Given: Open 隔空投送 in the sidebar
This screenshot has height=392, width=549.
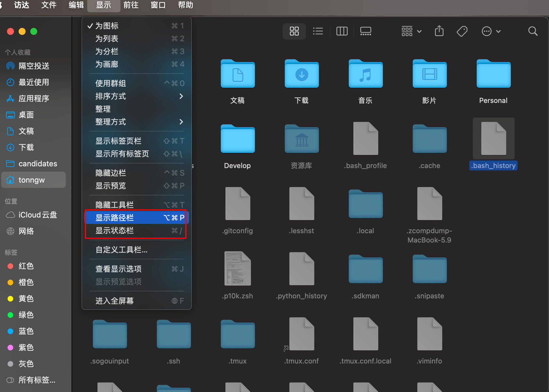Looking at the screenshot, I should [34, 66].
